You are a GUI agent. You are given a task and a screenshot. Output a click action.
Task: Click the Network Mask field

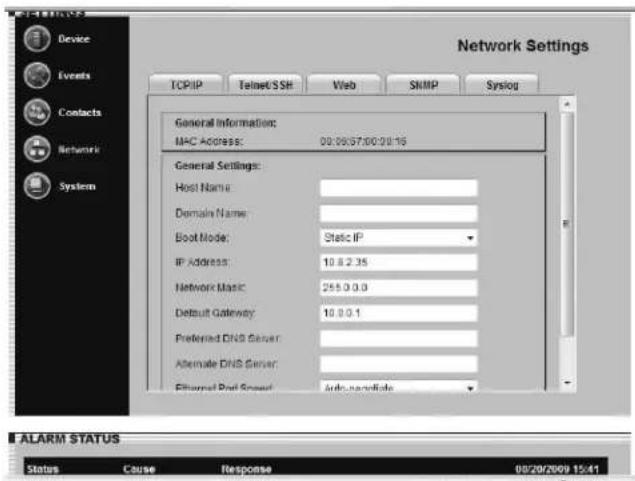tap(399, 287)
